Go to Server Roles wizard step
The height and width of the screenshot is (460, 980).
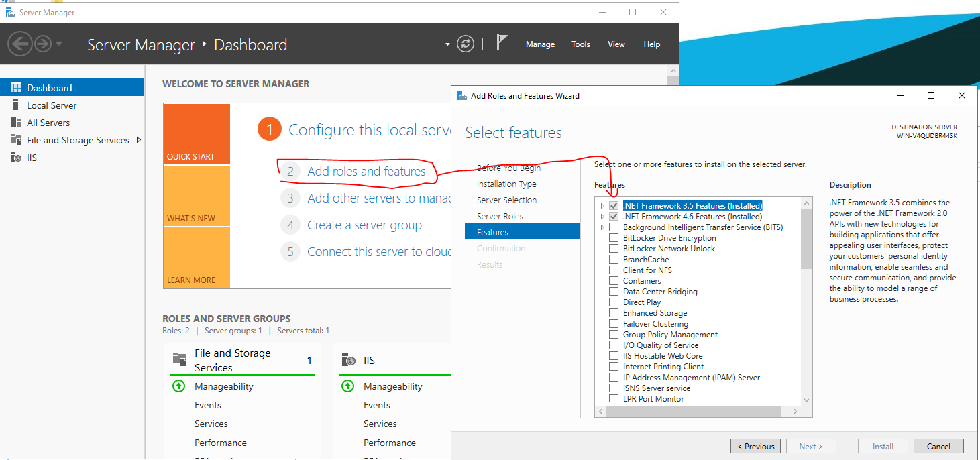[500, 216]
